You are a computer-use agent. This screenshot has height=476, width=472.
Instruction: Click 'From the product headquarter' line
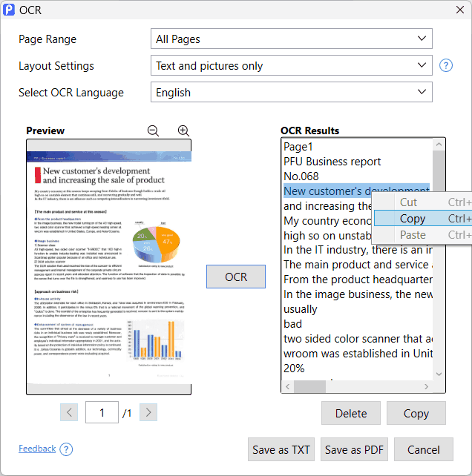pyautogui.click(x=358, y=280)
